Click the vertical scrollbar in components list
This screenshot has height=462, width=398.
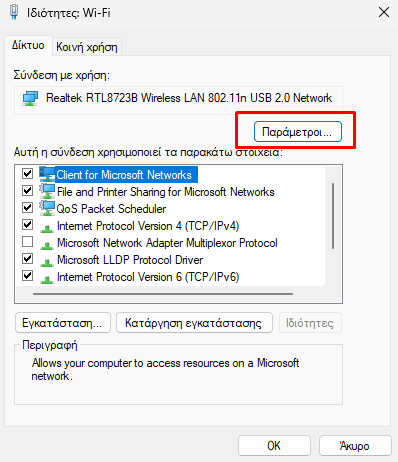point(333,216)
